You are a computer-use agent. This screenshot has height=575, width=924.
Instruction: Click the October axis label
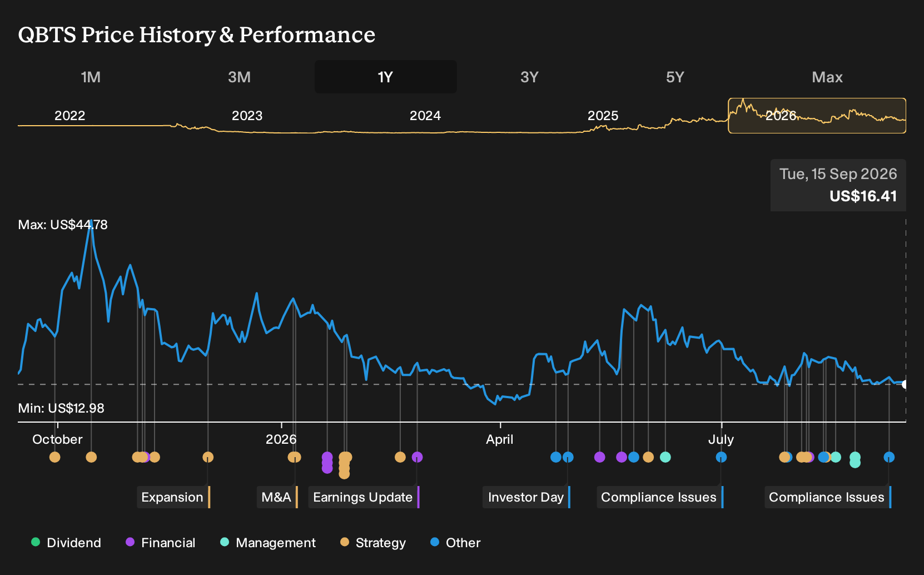click(57, 439)
